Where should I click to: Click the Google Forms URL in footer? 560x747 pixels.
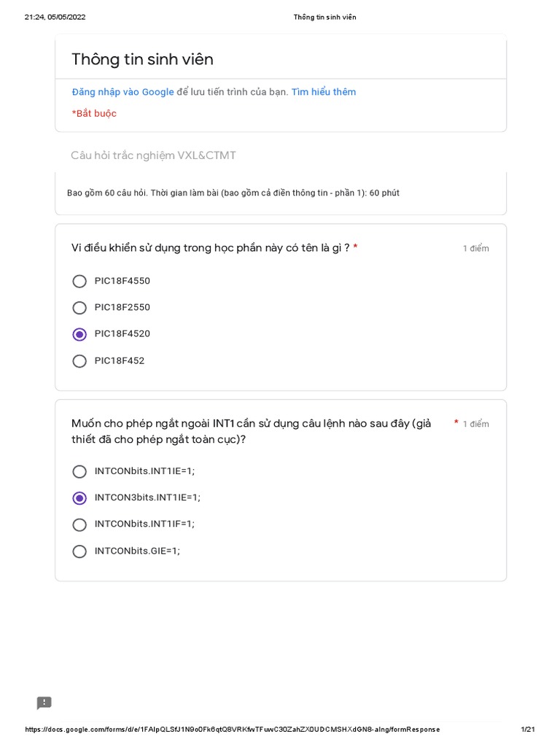(233, 729)
